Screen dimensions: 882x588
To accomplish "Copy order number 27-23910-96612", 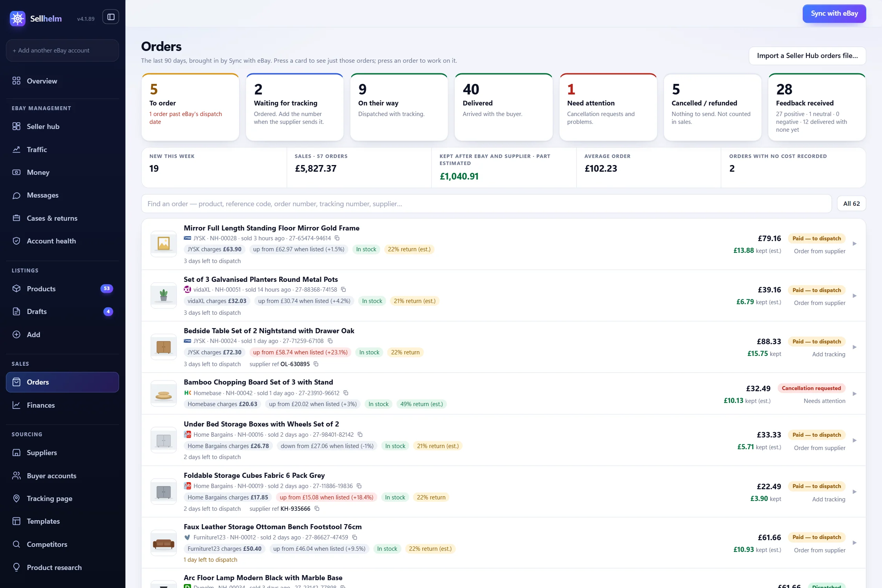I will (x=346, y=393).
